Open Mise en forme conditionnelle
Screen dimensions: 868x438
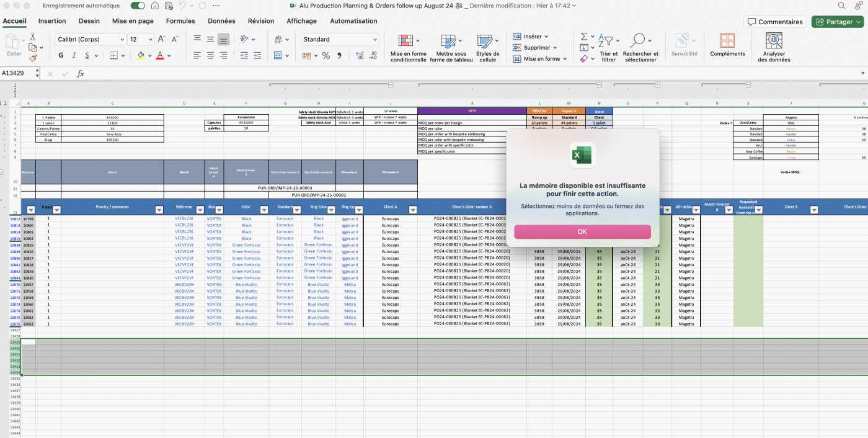tap(408, 48)
